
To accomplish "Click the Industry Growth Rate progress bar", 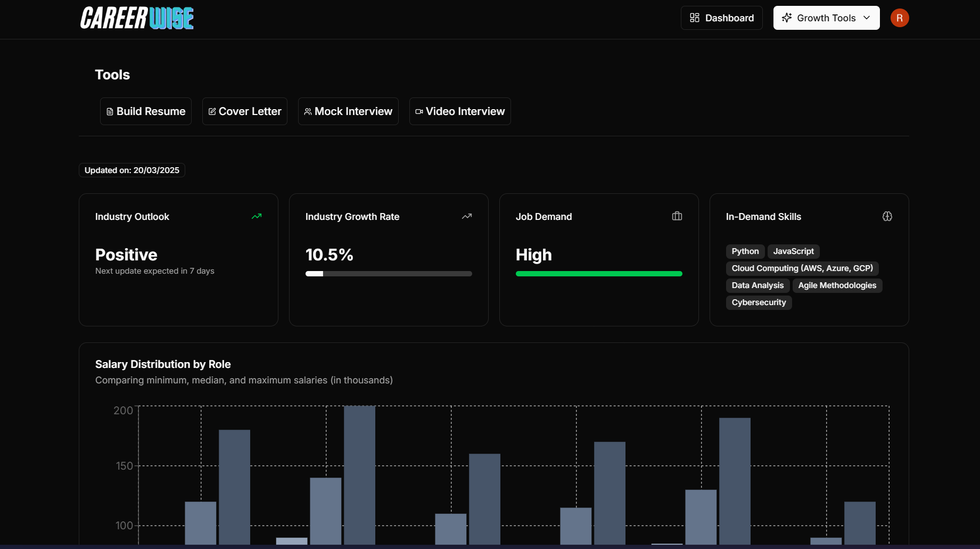I will tap(389, 274).
